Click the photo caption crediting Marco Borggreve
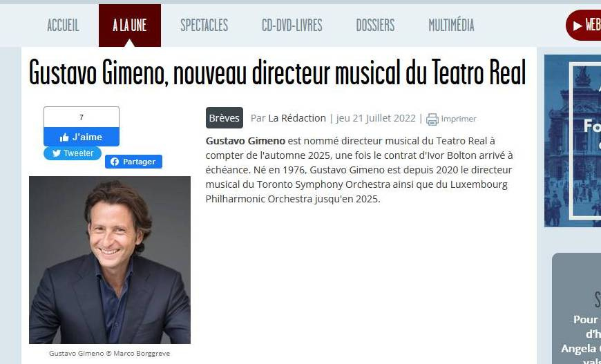This screenshot has width=601, height=364. click(110, 353)
